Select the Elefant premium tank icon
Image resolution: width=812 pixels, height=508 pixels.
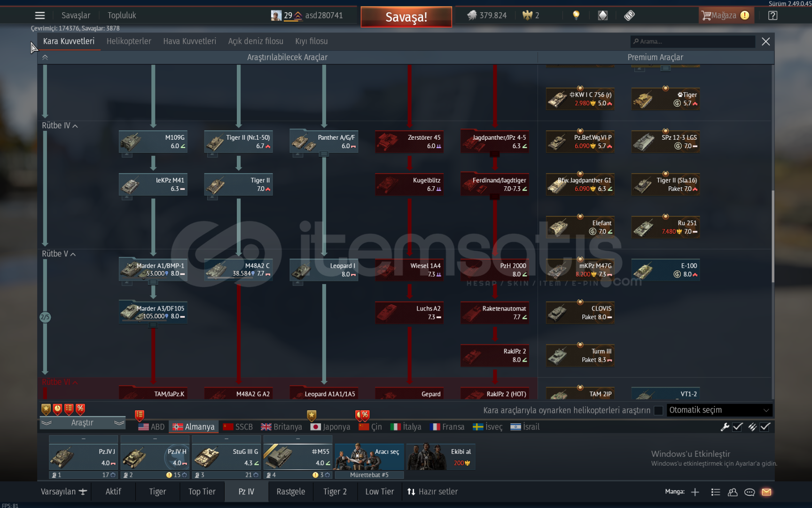(558, 227)
